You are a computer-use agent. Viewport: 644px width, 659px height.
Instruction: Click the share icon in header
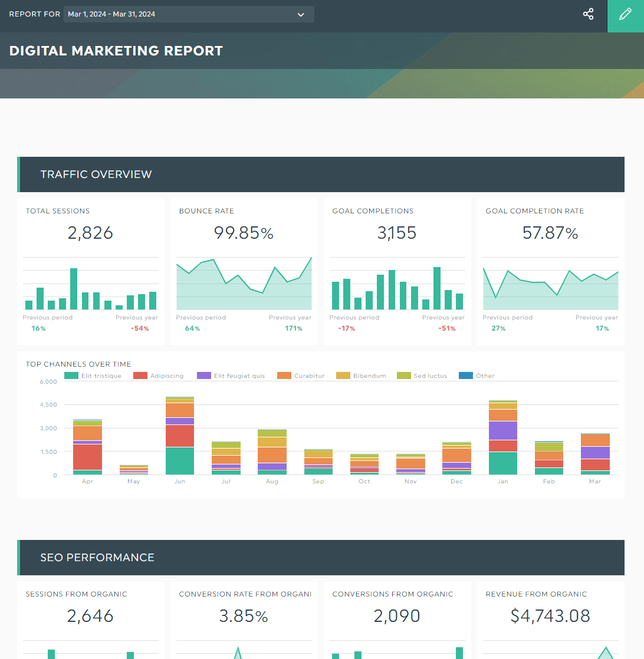click(588, 14)
